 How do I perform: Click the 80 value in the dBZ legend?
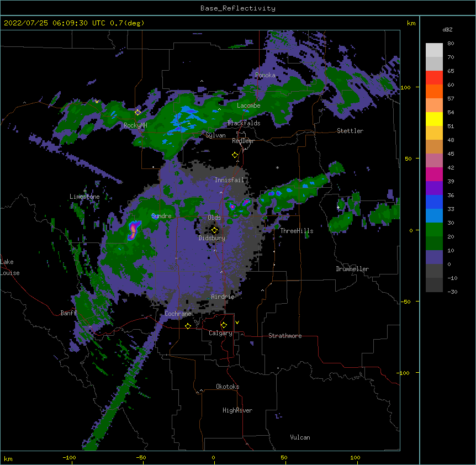tap(451, 44)
